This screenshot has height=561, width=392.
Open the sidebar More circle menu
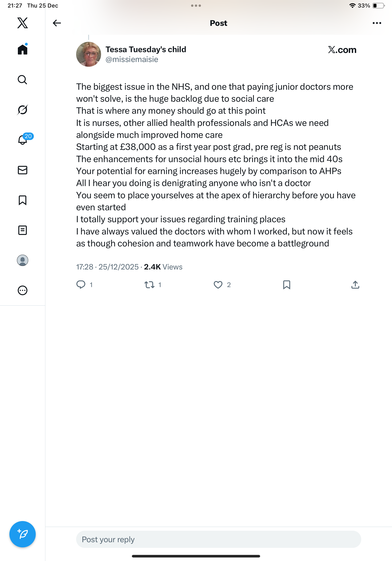23,291
